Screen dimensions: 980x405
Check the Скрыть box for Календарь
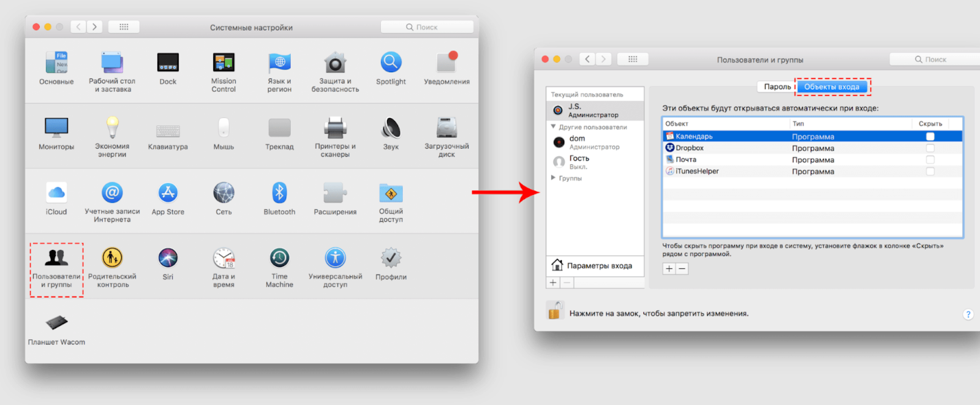[x=930, y=137]
